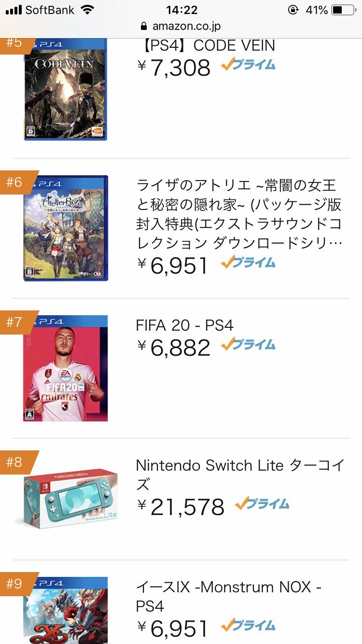Screen dimensions: 362x644
Task: Tap the #5 rank badge
Action: pos(14,43)
